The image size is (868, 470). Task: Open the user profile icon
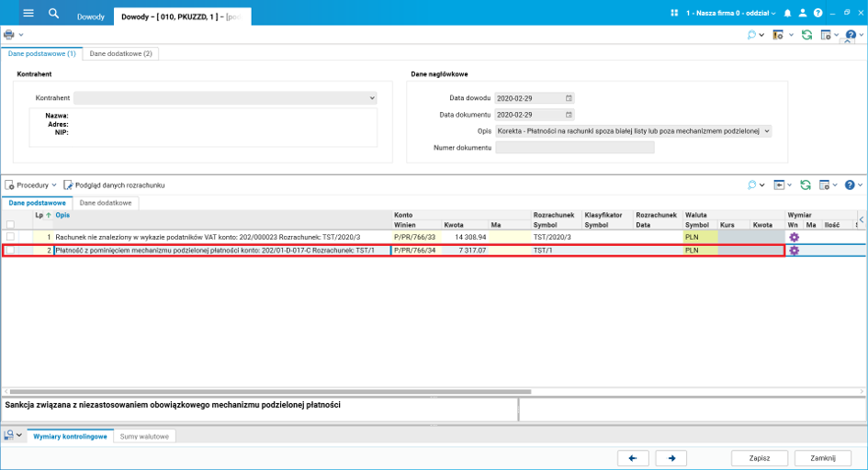point(803,13)
